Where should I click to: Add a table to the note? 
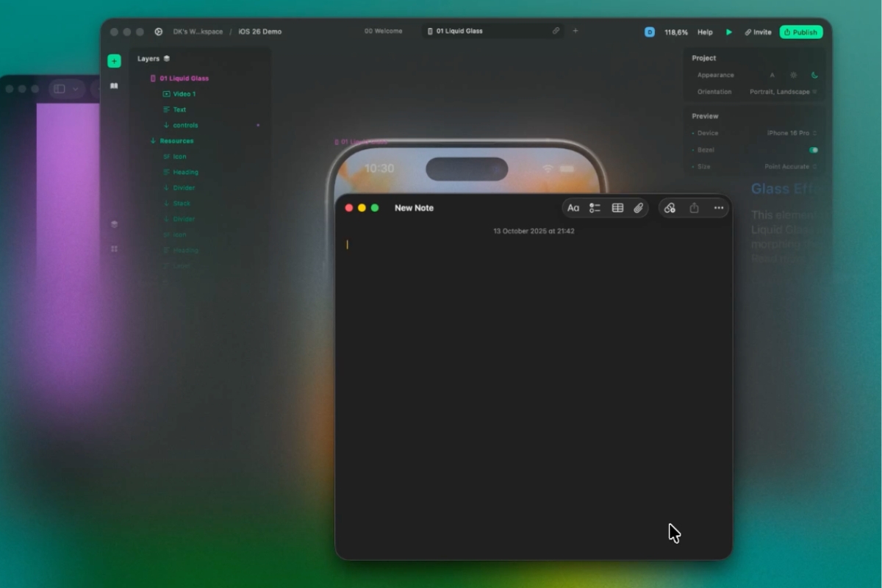point(617,208)
